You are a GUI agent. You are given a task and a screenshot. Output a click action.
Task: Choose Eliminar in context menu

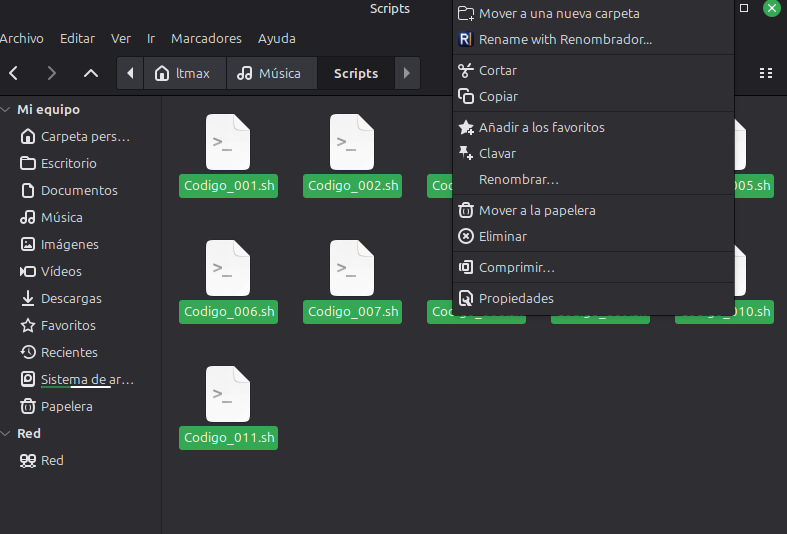(593, 237)
